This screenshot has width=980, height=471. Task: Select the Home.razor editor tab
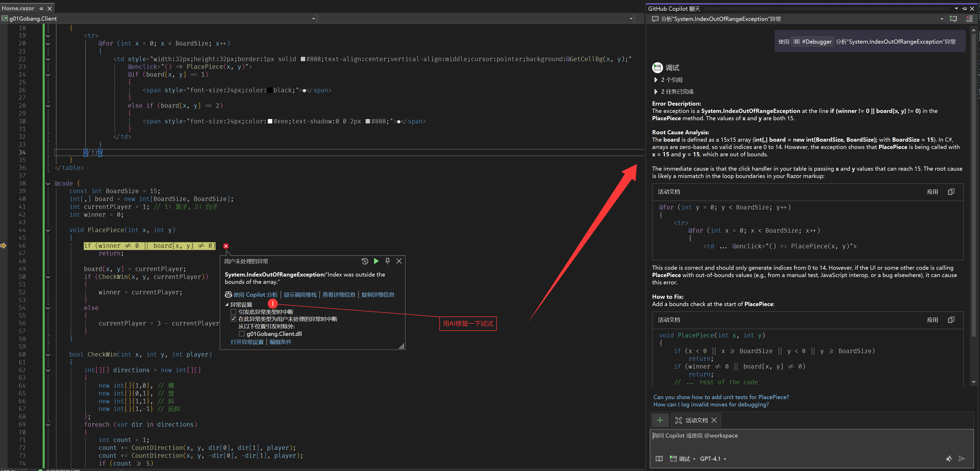click(x=18, y=8)
